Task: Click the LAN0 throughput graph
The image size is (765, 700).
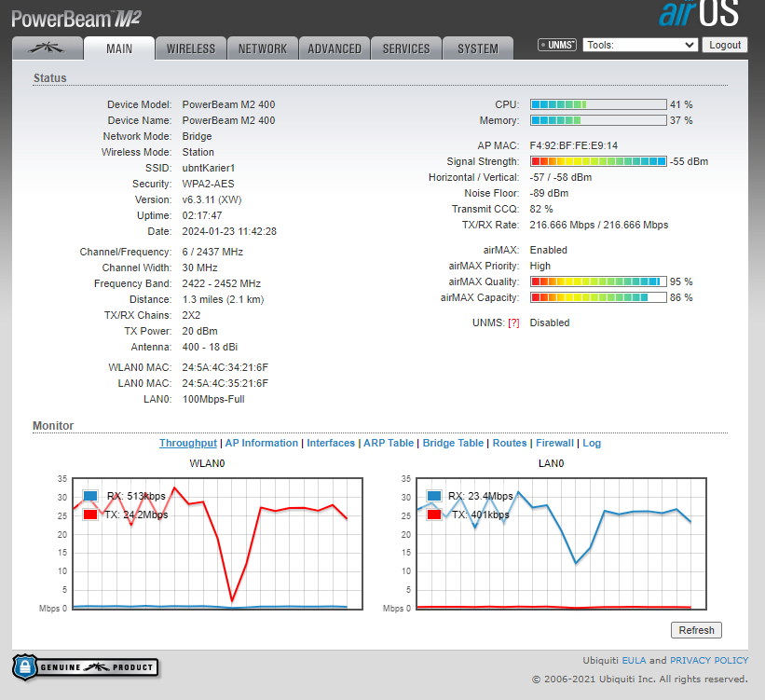Action: coord(561,543)
